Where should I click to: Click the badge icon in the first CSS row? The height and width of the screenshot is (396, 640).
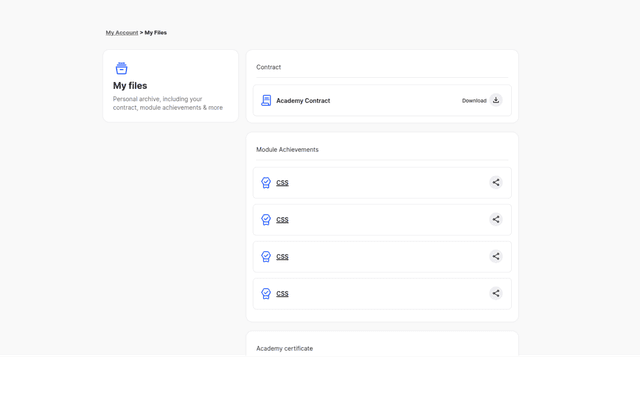[266, 182]
